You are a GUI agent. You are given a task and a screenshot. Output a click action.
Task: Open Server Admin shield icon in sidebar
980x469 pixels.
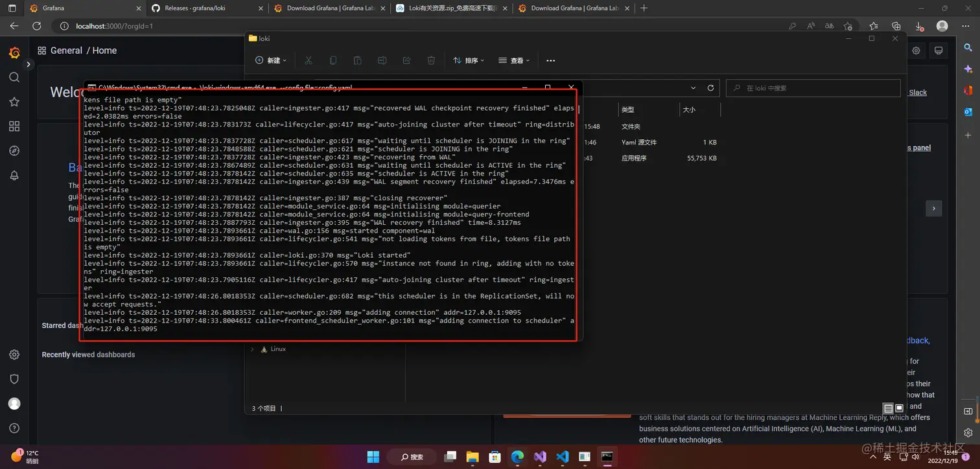pos(14,379)
